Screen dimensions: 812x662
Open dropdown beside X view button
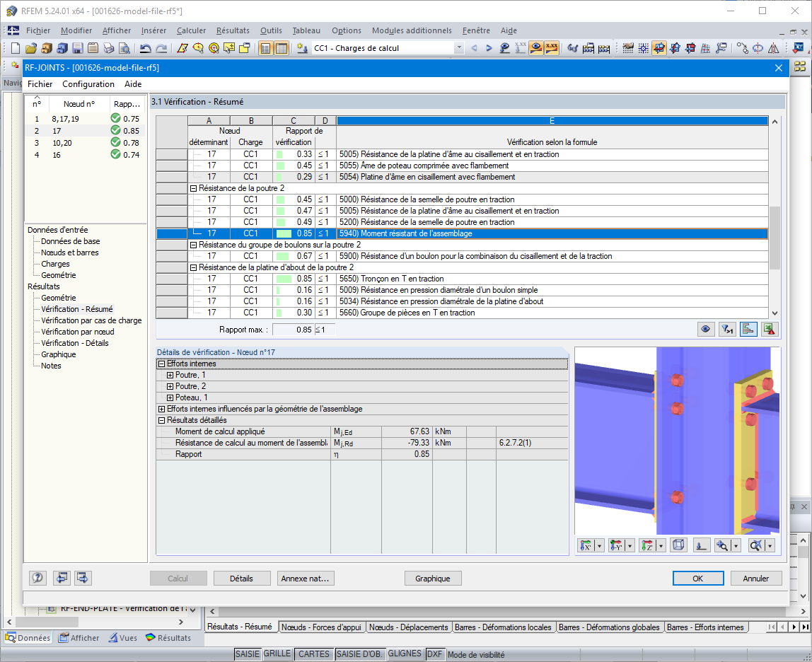pos(600,546)
